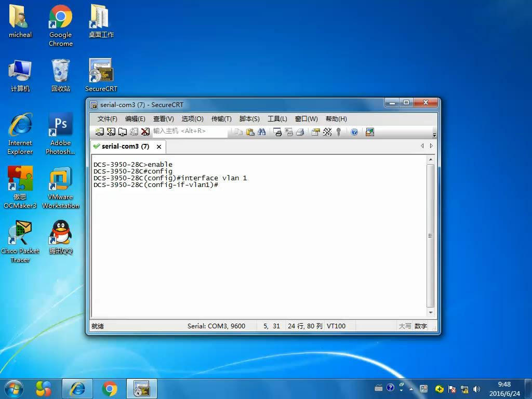
Task: Open the 窗口(W) menu
Action: coord(307,119)
